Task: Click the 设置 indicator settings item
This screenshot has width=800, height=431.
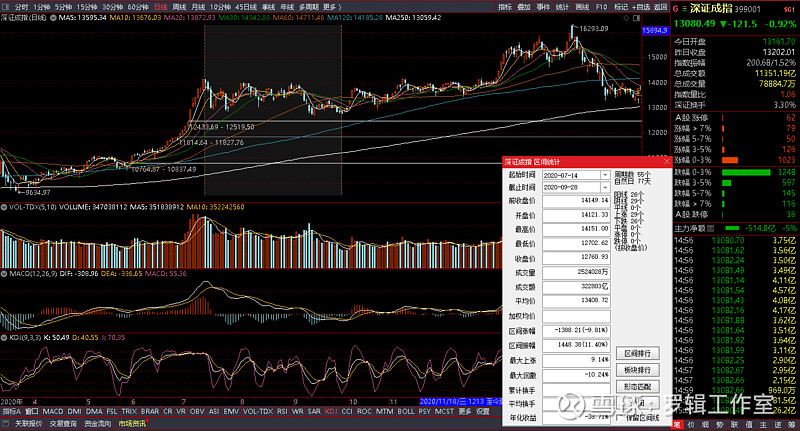Action: (x=483, y=411)
